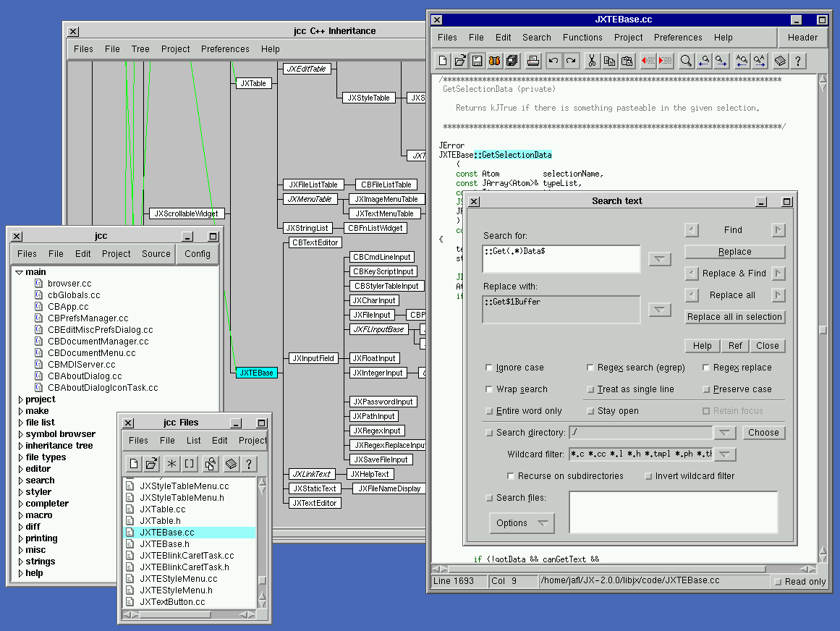This screenshot has height=631, width=840.
Task: Open the Wildcard filter dropdown
Action: click(724, 454)
